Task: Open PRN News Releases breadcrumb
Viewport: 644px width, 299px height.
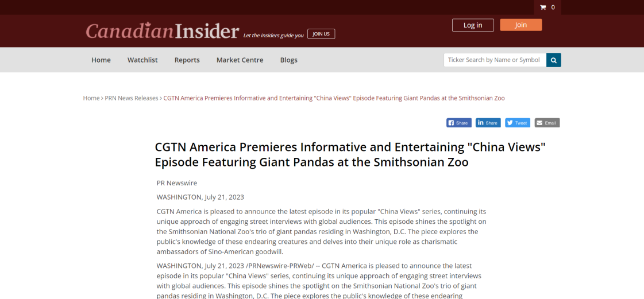Action: coord(132,98)
